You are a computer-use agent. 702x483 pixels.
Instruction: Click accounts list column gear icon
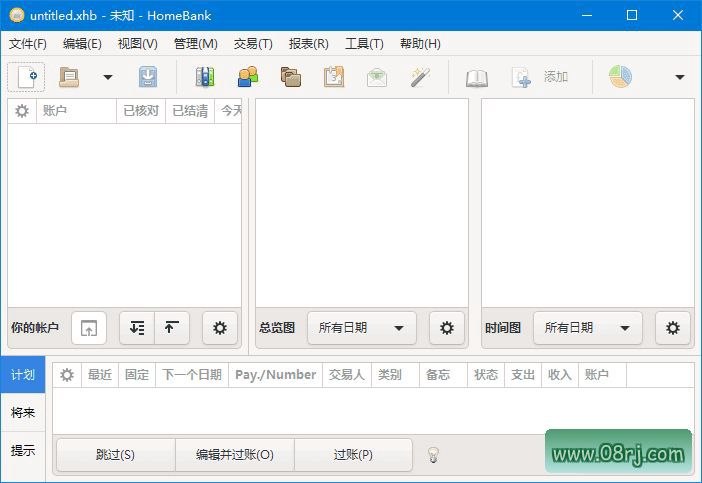[22, 111]
